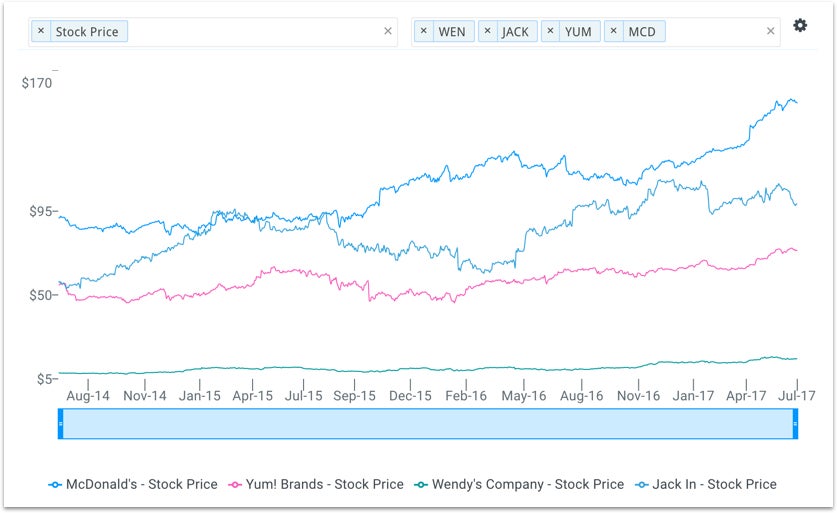Click the $5 y-axis label
The height and width of the screenshot is (513, 837).
click(x=44, y=379)
